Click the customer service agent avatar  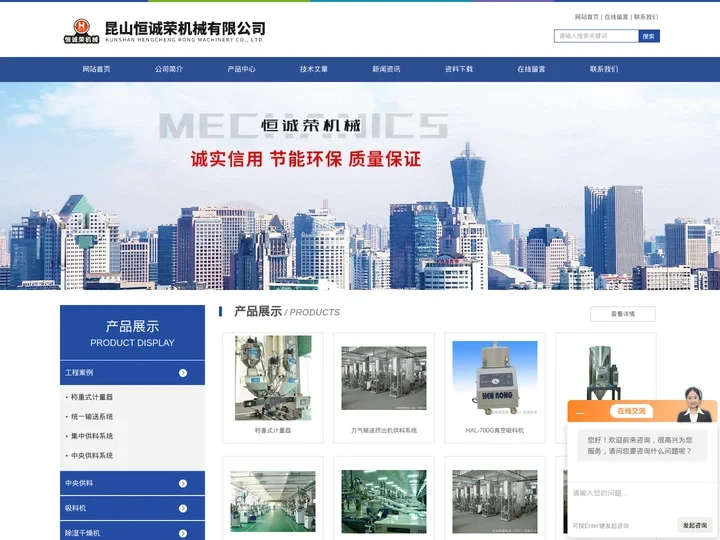pyautogui.click(x=693, y=405)
